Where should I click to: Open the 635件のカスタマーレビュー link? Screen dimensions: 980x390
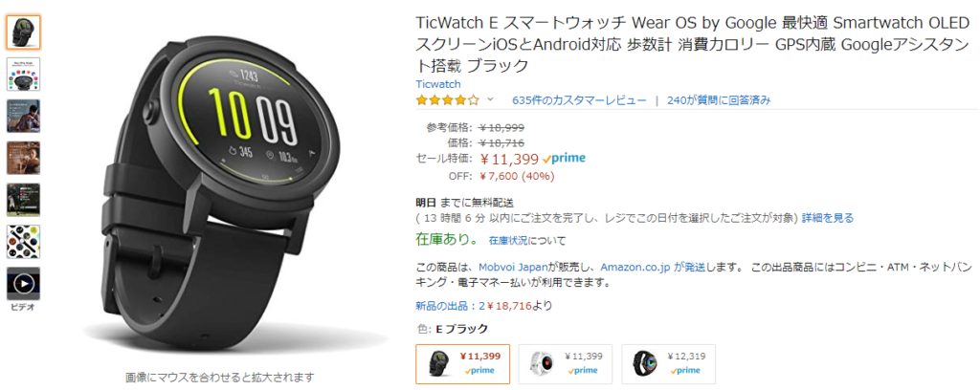point(579,99)
